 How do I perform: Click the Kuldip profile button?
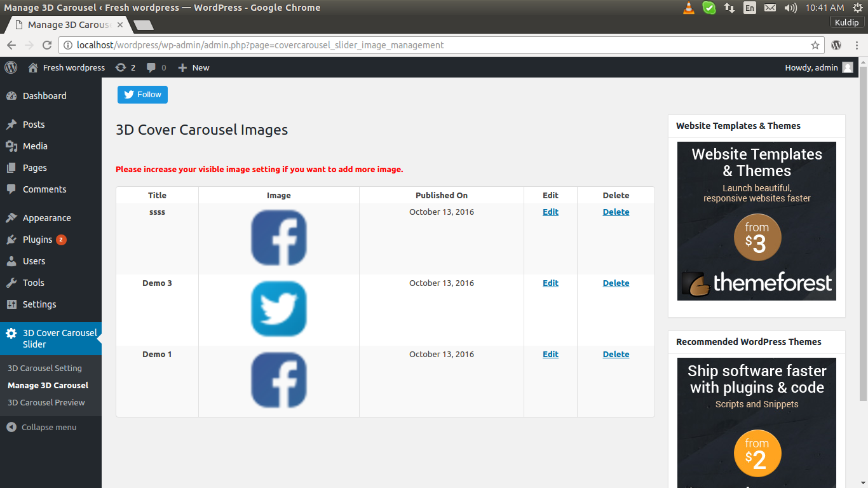pyautogui.click(x=846, y=22)
